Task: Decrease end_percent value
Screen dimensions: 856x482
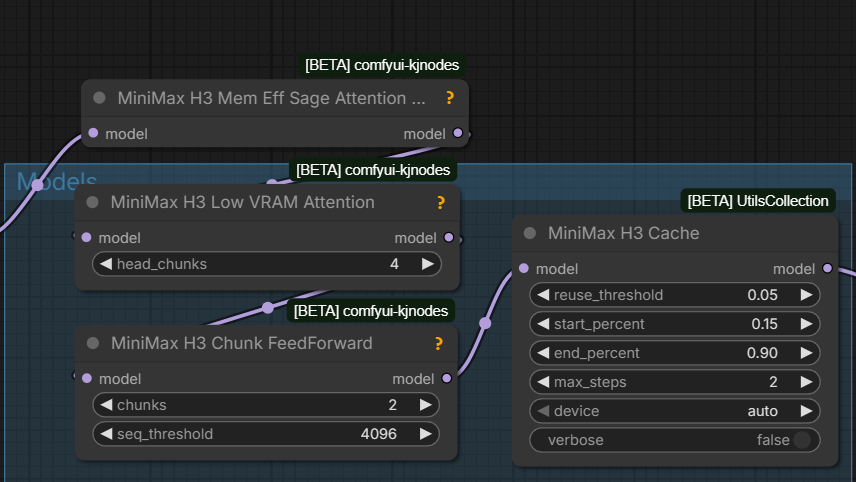Action: coord(543,353)
